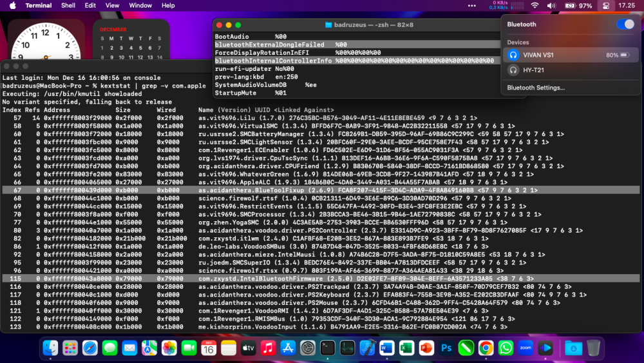This screenshot has height=363, width=644.
Task: Click the StartupMute line
Action: click(x=251, y=93)
